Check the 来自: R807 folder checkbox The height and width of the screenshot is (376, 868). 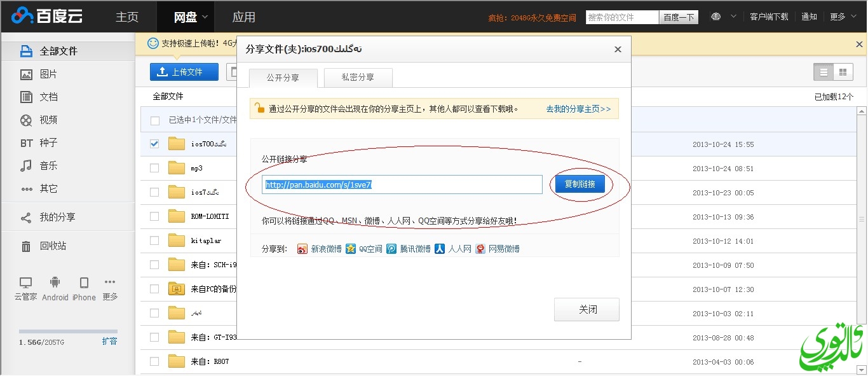point(154,361)
